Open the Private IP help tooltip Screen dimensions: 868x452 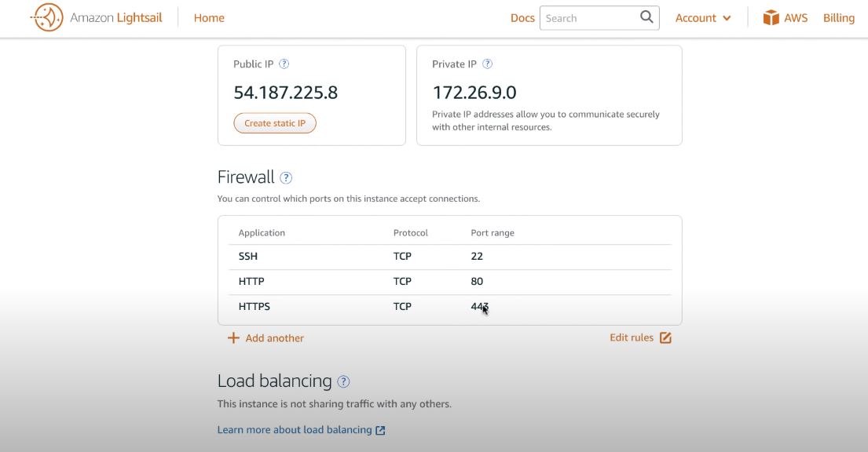[488, 64]
